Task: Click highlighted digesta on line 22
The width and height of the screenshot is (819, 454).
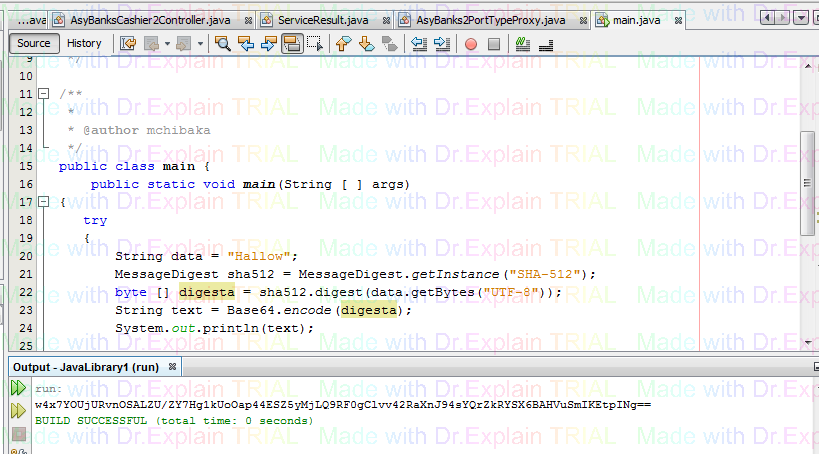Action: point(207,292)
